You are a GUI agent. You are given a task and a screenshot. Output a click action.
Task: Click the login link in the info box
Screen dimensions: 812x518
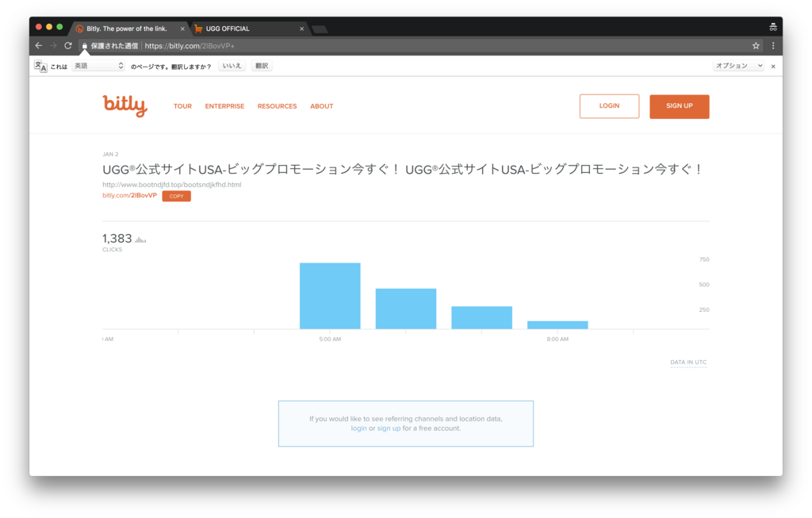tap(358, 428)
